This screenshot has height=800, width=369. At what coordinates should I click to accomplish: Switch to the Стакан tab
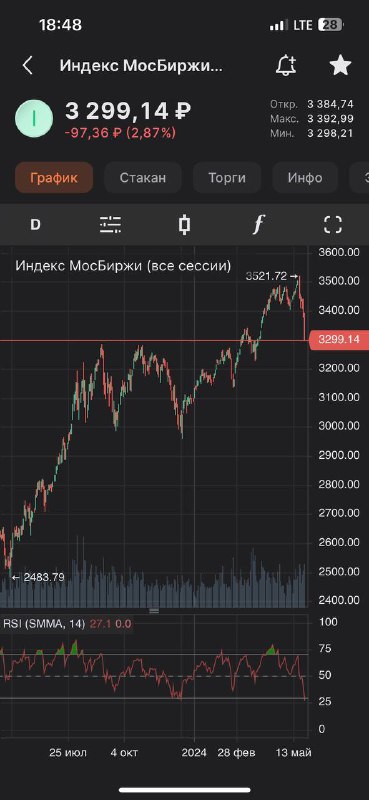pos(143,178)
